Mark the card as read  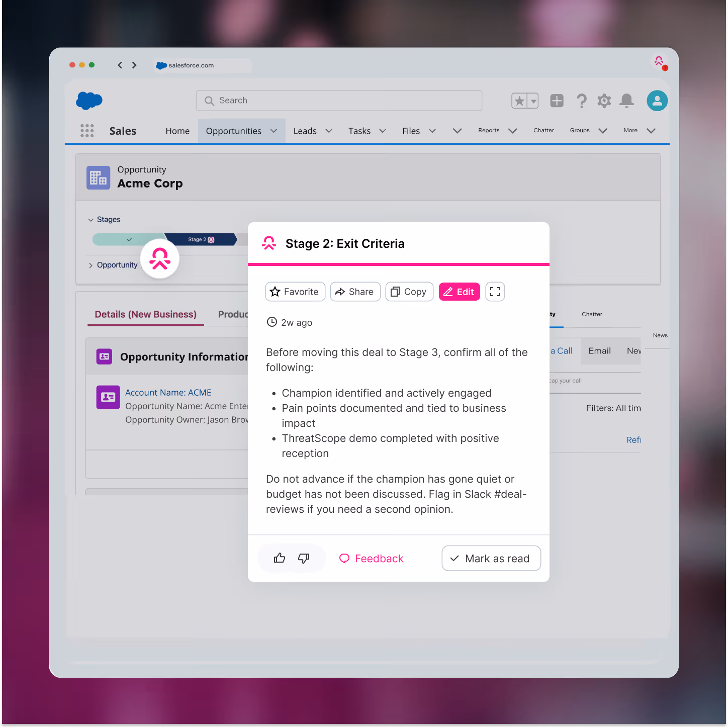tap(491, 559)
